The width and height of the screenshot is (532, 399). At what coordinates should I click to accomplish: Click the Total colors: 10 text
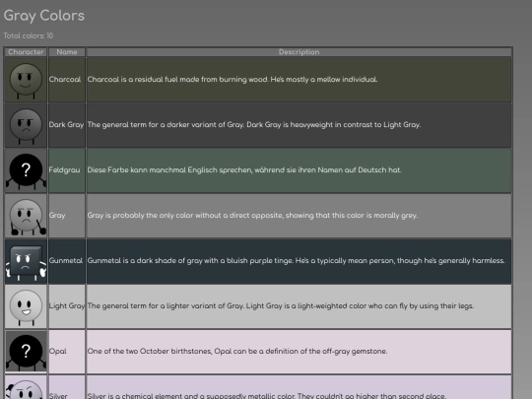click(29, 35)
